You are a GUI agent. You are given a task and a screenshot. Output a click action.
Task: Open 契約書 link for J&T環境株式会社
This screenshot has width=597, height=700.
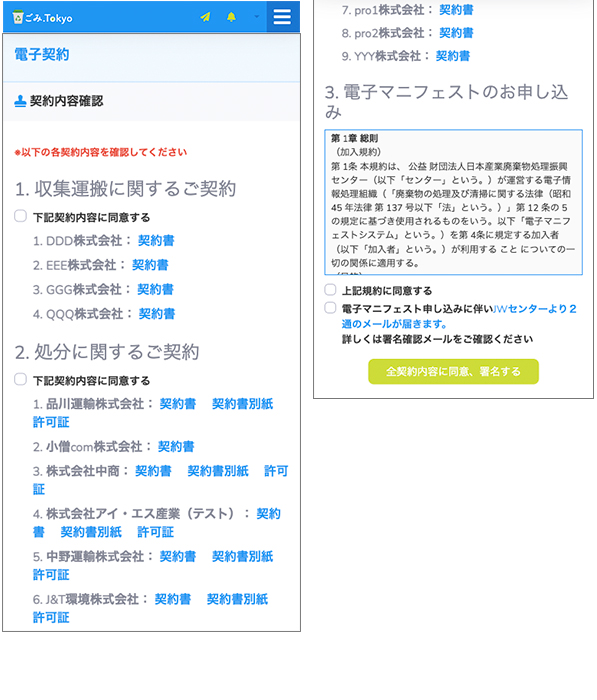[x=173, y=599]
